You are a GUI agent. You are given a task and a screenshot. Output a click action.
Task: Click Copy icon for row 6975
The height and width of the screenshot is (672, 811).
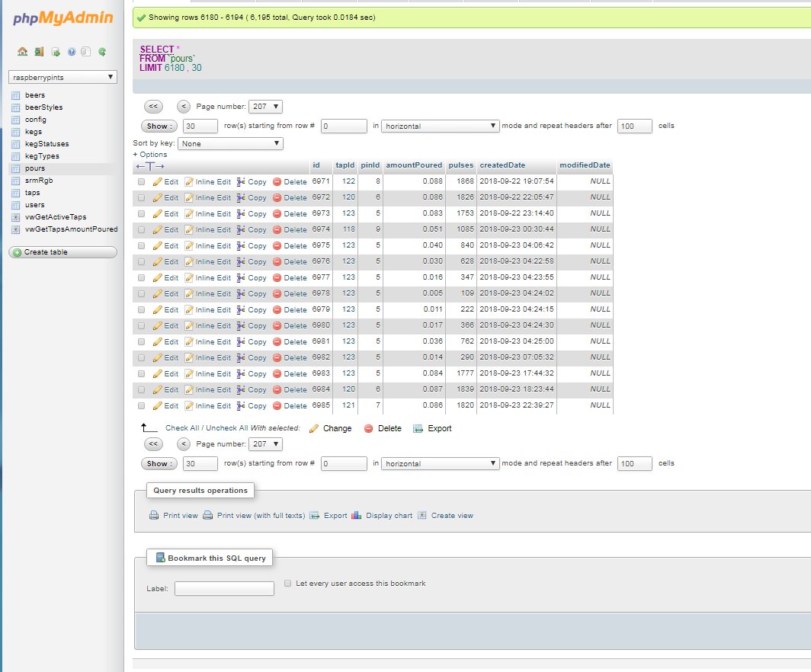pos(241,245)
